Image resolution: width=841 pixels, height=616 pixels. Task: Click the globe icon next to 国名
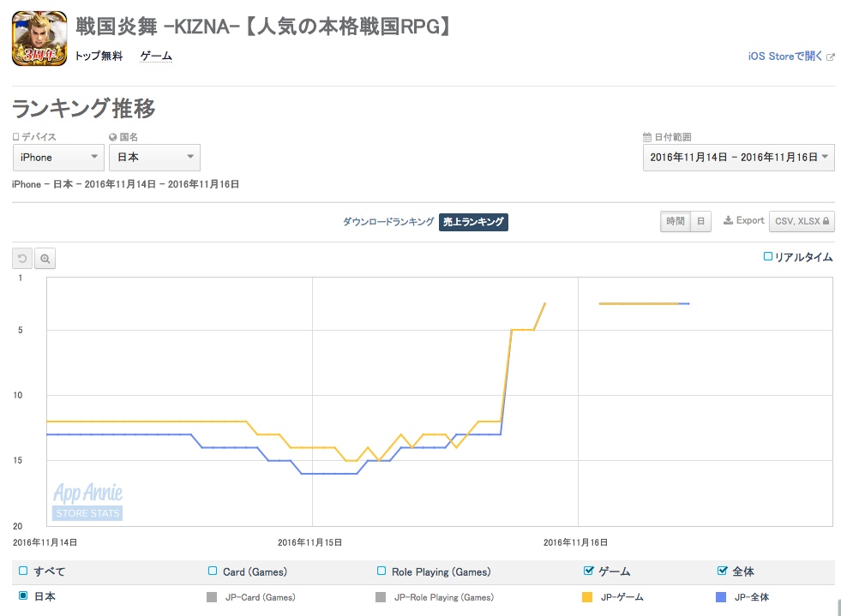(112, 137)
